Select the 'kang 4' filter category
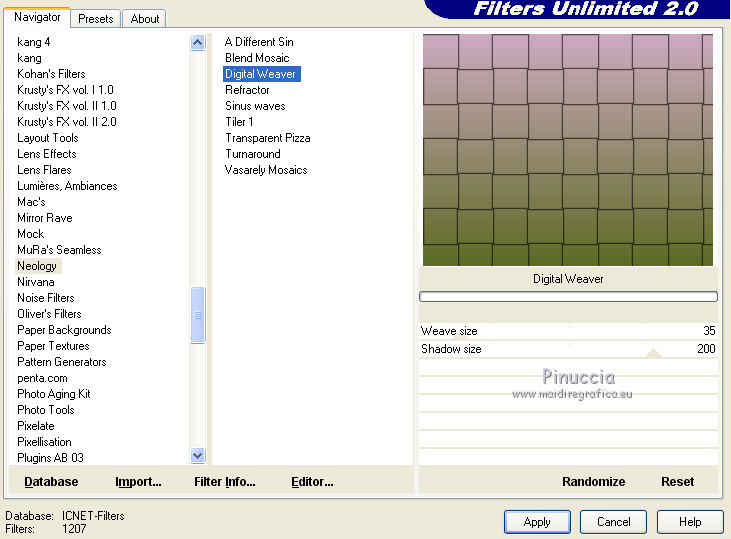 pos(34,42)
